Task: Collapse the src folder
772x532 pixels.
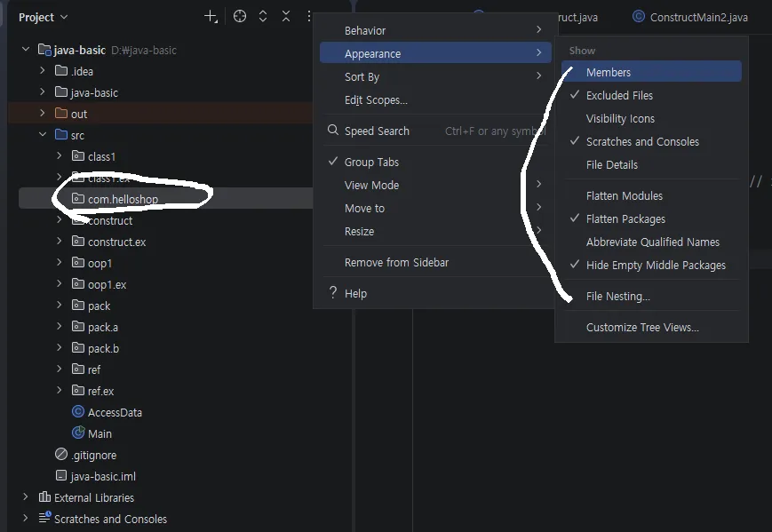Action: [43, 134]
